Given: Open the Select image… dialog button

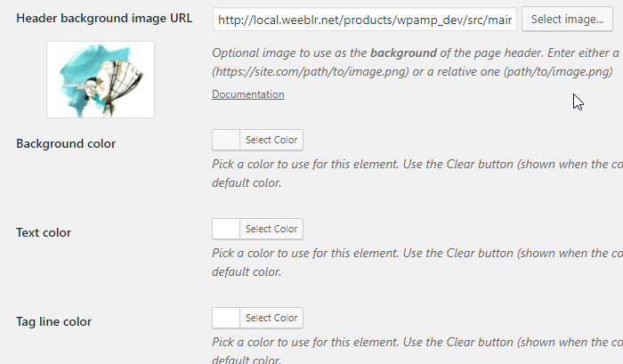Looking at the screenshot, I should tap(567, 19).
